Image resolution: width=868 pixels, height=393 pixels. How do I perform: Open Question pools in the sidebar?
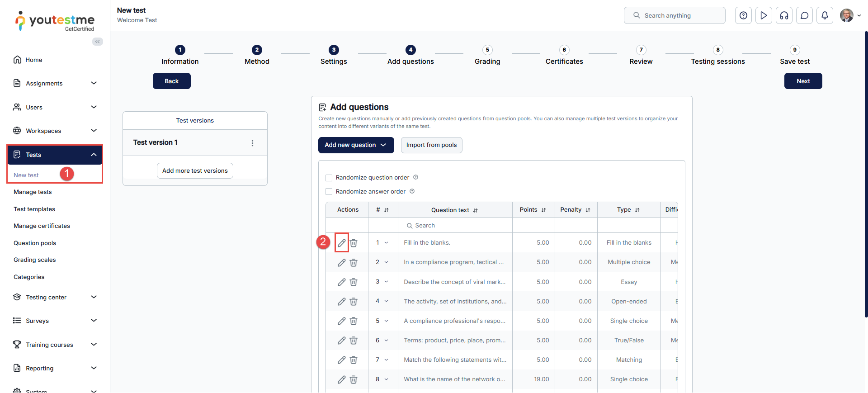pos(35,243)
